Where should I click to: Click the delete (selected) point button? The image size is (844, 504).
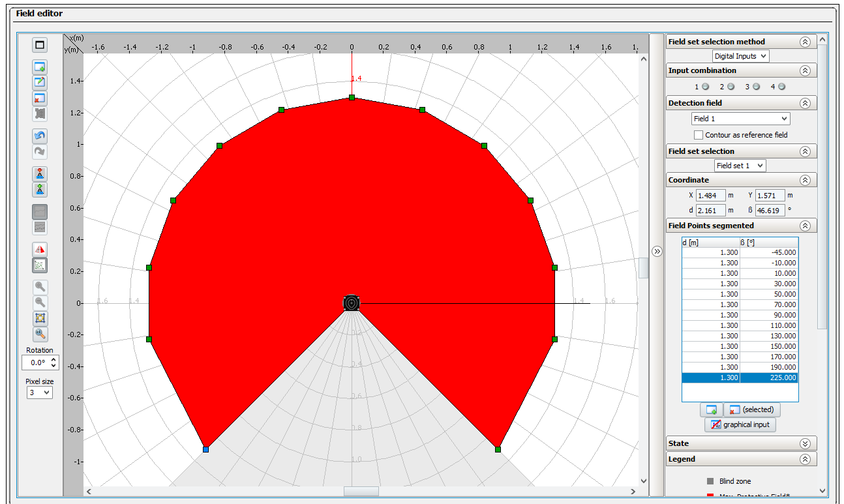click(x=751, y=410)
